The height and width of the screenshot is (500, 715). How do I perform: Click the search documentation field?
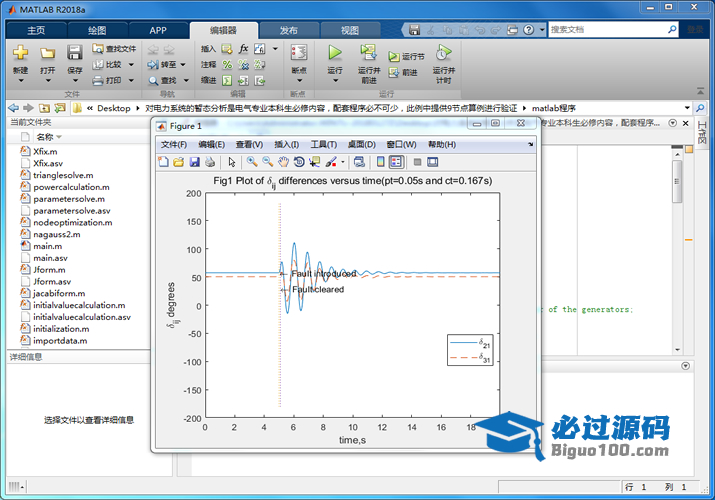click(608, 30)
